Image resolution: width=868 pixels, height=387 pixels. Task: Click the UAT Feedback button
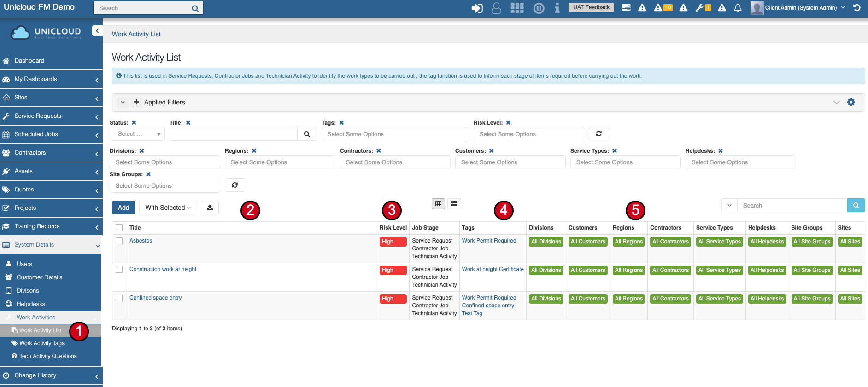click(x=591, y=7)
